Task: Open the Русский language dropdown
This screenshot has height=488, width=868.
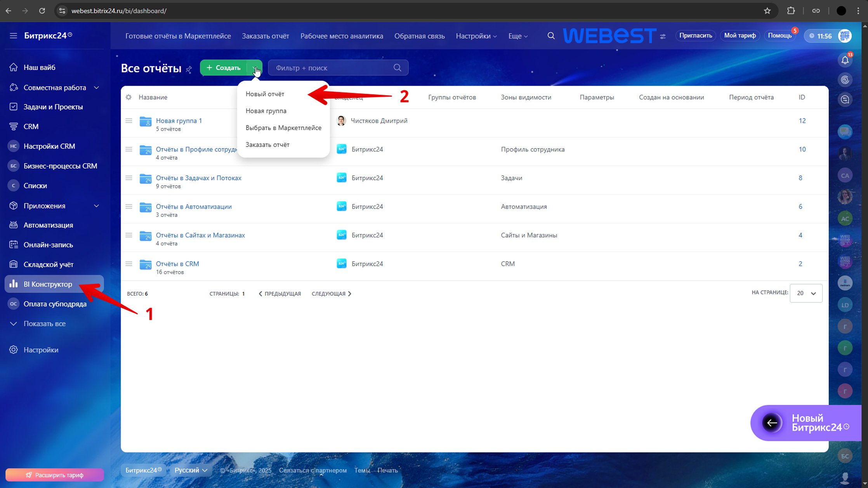Action: coord(191,470)
